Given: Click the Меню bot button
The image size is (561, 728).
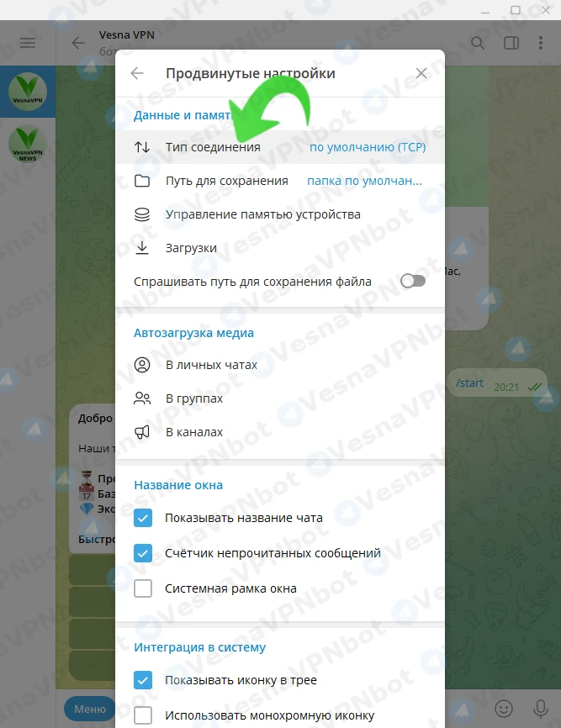Looking at the screenshot, I should click(x=90, y=709).
